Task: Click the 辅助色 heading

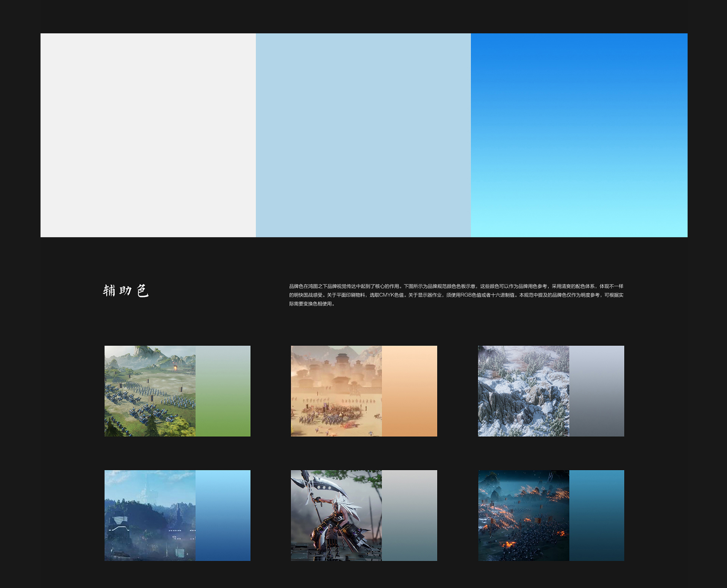Action: point(126,291)
